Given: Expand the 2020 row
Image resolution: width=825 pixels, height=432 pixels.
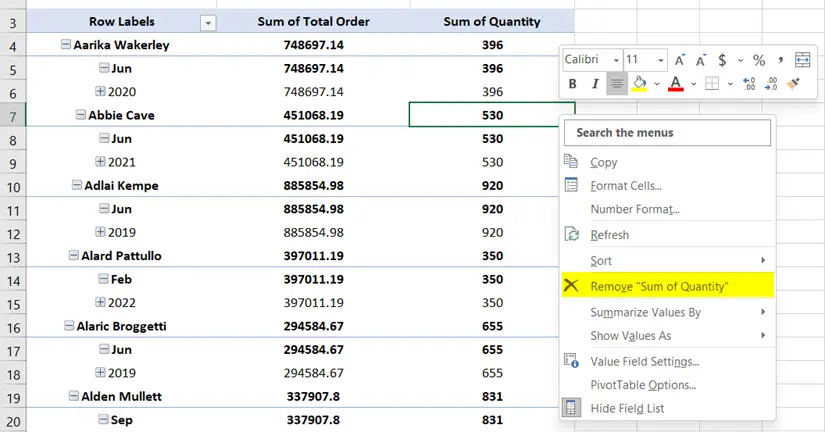Looking at the screenshot, I should [100, 91].
